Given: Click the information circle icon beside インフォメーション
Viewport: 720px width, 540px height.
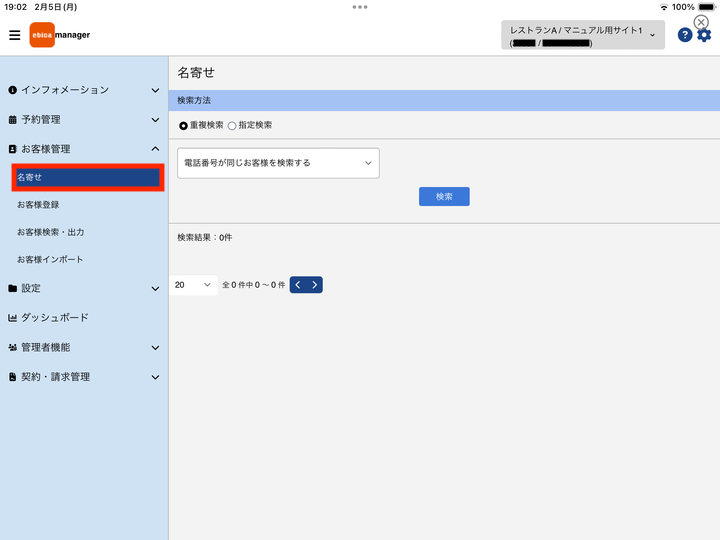Looking at the screenshot, I should 12,90.
